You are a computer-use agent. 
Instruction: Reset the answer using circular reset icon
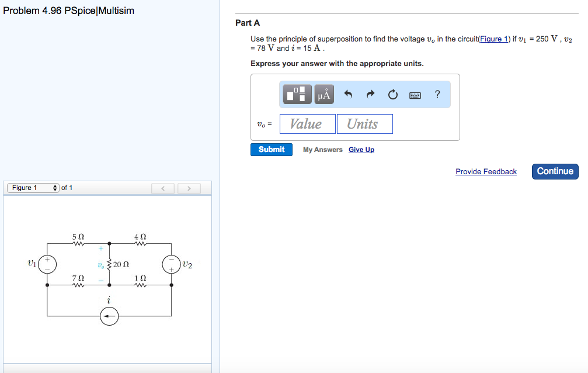click(392, 94)
